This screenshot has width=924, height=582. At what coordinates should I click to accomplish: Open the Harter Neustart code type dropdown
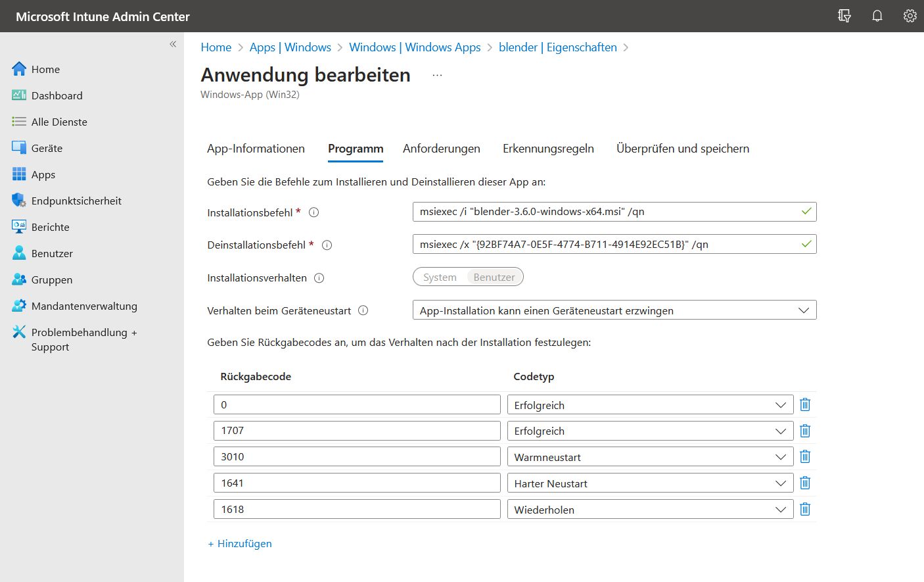pyautogui.click(x=650, y=483)
